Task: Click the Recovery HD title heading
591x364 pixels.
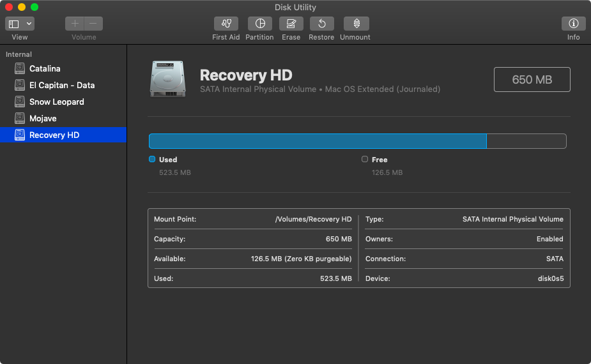Action: (x=246, y=75)
